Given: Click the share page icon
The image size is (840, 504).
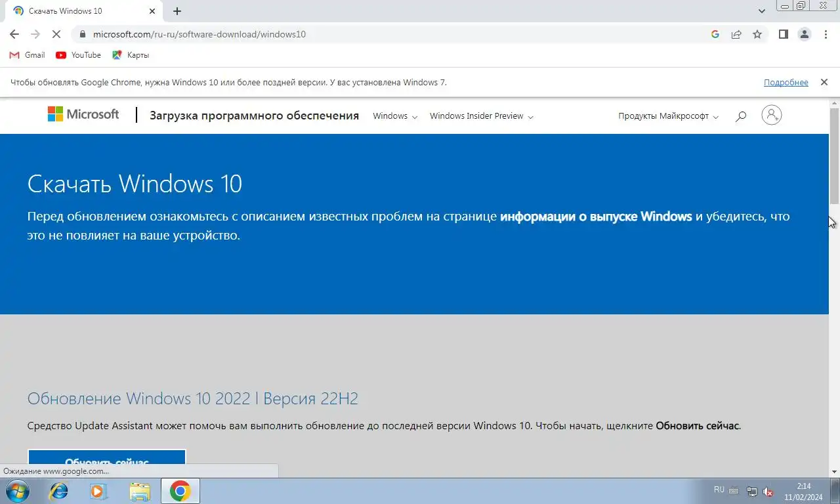Looking at the screenshot, I should coord(736,34).
